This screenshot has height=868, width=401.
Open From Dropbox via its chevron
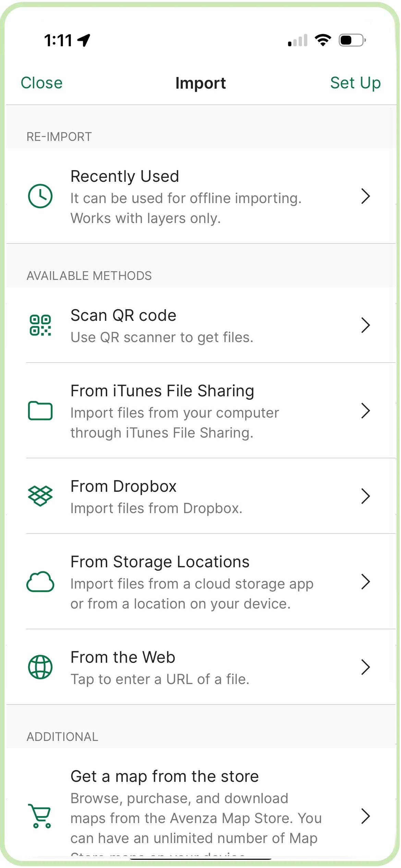point(365,496)
